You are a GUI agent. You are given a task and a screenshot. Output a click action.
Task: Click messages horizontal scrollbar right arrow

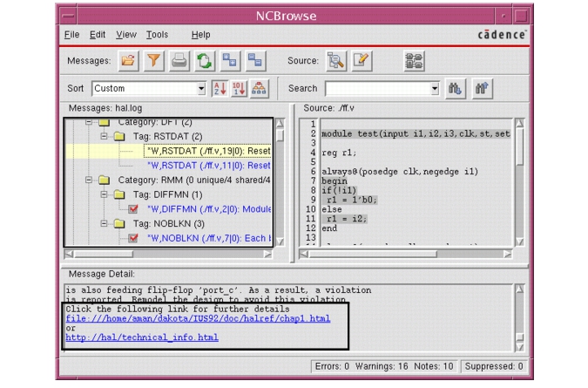click(x=267, y=254)
